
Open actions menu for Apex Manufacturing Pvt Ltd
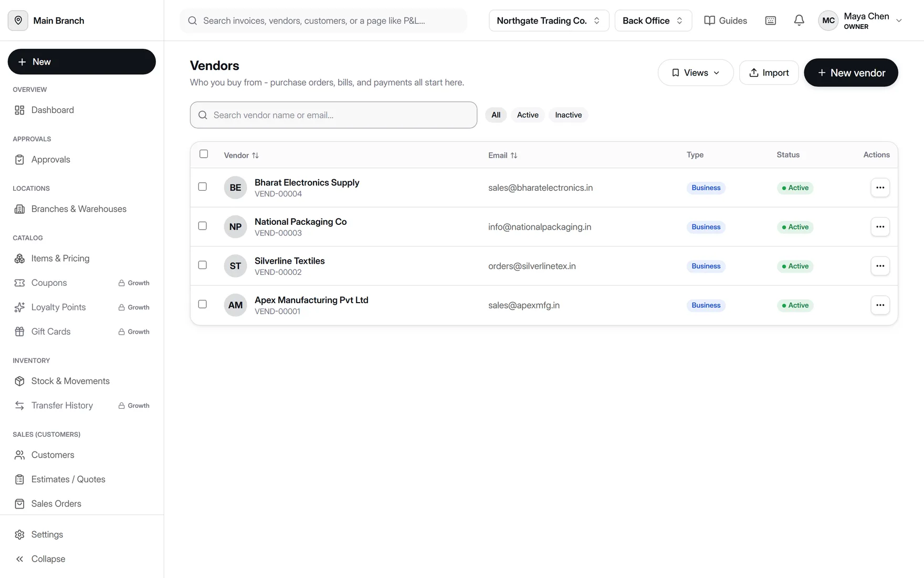coord(880,305)
